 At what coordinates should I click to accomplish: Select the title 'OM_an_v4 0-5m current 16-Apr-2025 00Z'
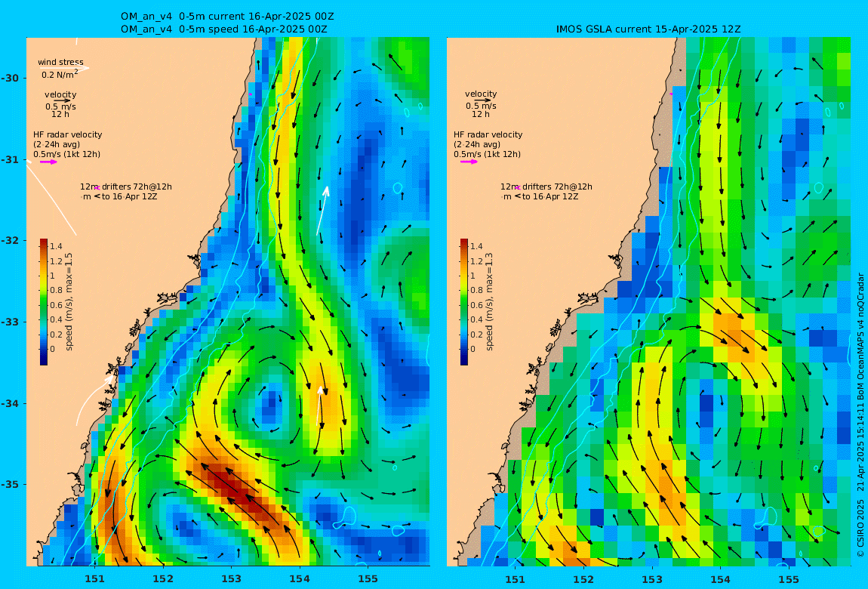click(227, 17)
